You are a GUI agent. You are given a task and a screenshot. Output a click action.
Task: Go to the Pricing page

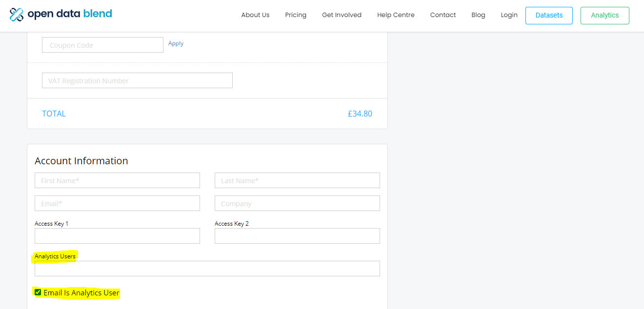pos(296,15)
